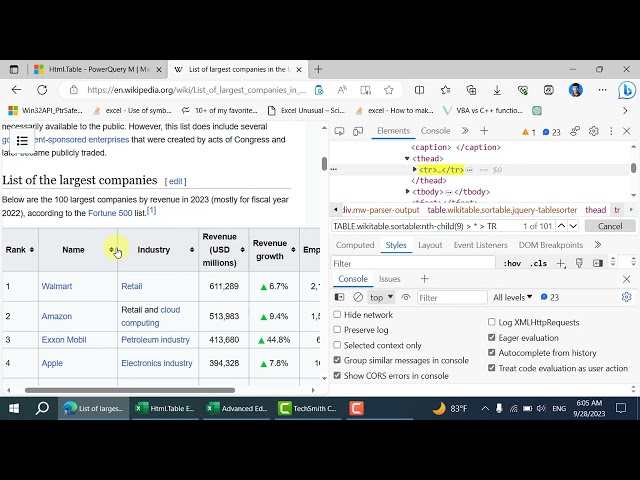Image resolution: width=640 pixels, height=480 pixels.
Task: Toggle the console sidebar icon
Action: point(339,297)
